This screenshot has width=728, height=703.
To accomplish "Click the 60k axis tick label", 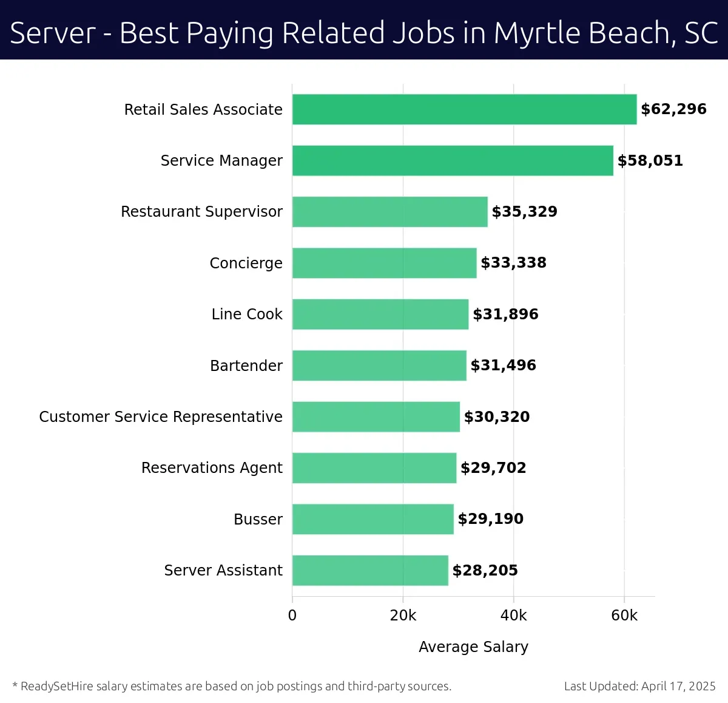I will click(x=624, y=616).
